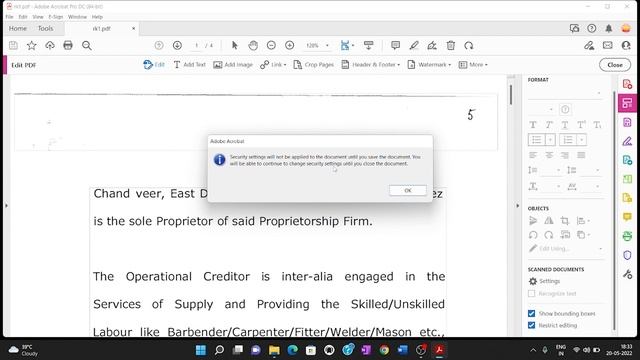Close the rk1.pdf document tab
The height and width of the screenshot is (360, 640).
(133, 29)
